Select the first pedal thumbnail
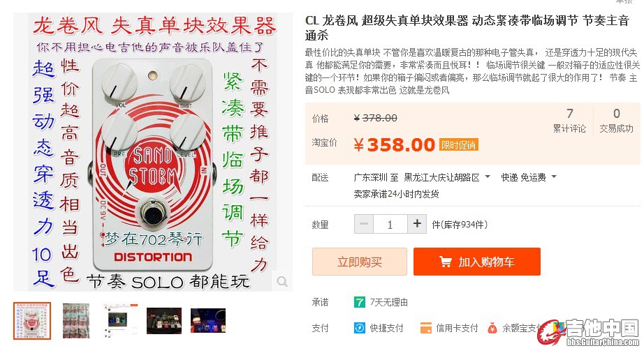 tap(32, 320)
